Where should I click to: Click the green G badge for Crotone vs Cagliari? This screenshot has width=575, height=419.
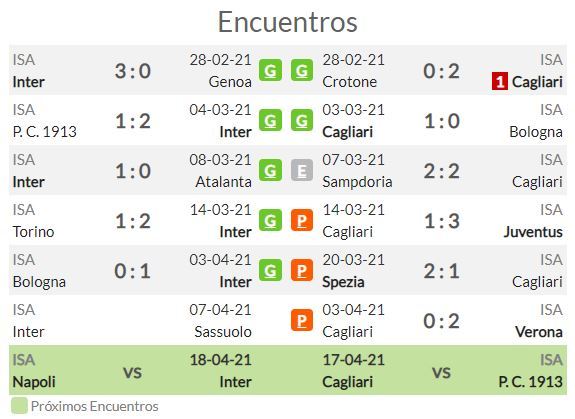pyautogui.click(x=302, y=70)
